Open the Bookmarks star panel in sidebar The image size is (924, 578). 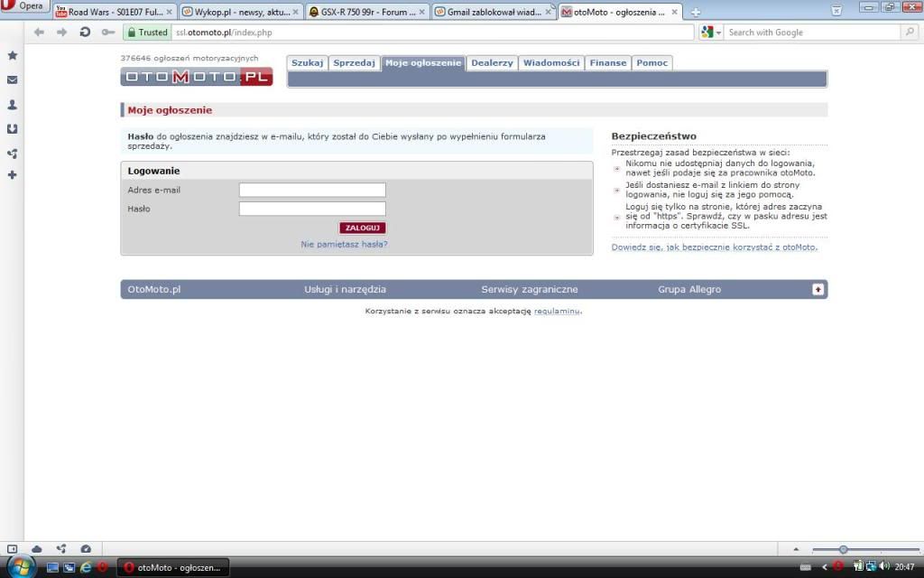[x=13, y=55]
